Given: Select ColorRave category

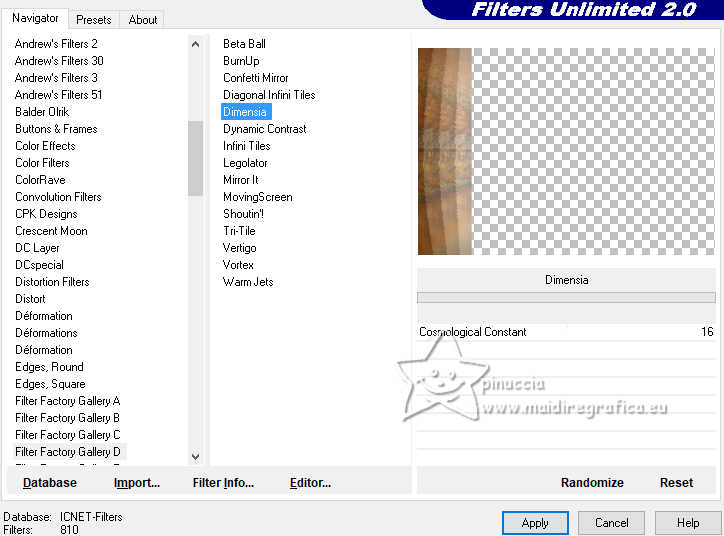Looking at the screenshot, I should tap(40, 180).
